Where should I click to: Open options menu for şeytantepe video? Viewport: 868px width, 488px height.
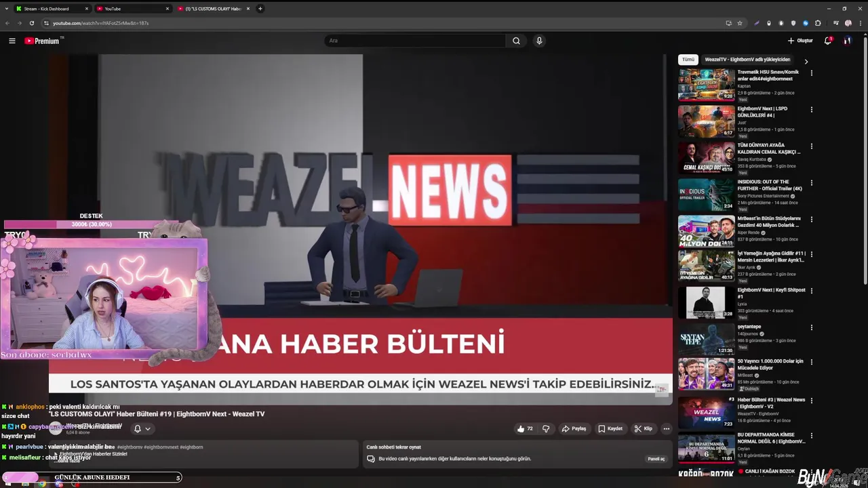pyautogui.click(x=811, y=328)
